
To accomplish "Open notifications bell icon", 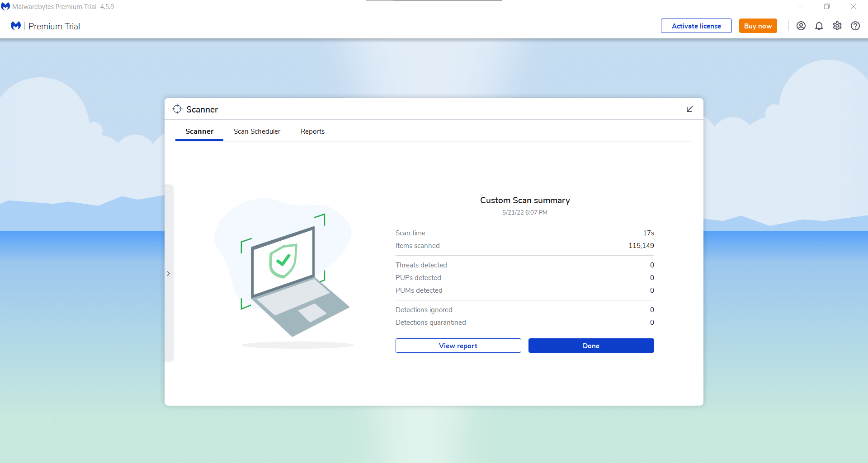I will pyautogui.click(x=819, y=26).
